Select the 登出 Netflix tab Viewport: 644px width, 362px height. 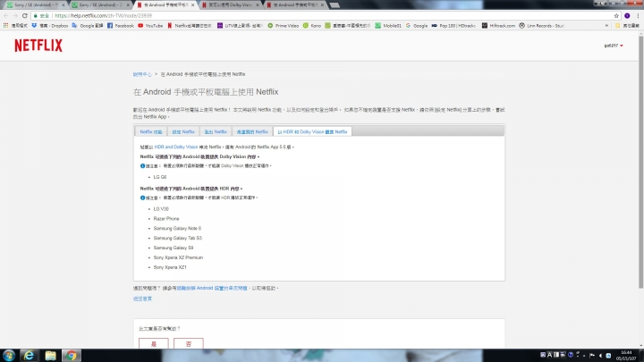[216, 131]
